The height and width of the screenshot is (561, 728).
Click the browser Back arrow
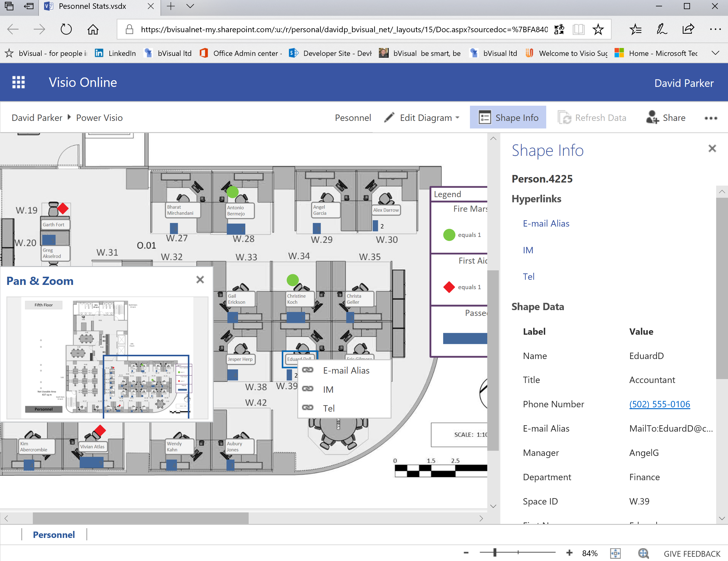coord(13,30)
